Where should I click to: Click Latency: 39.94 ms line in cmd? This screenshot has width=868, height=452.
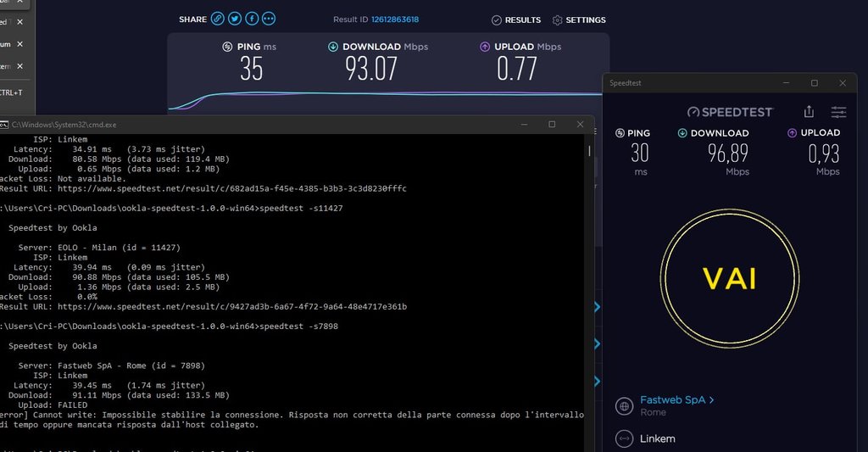(x=109, y=267)
